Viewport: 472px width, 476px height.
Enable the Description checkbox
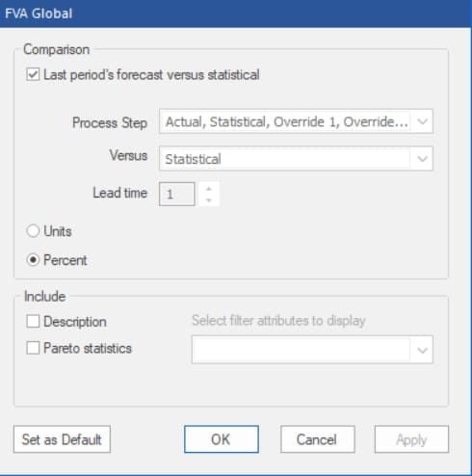[33, 321]
